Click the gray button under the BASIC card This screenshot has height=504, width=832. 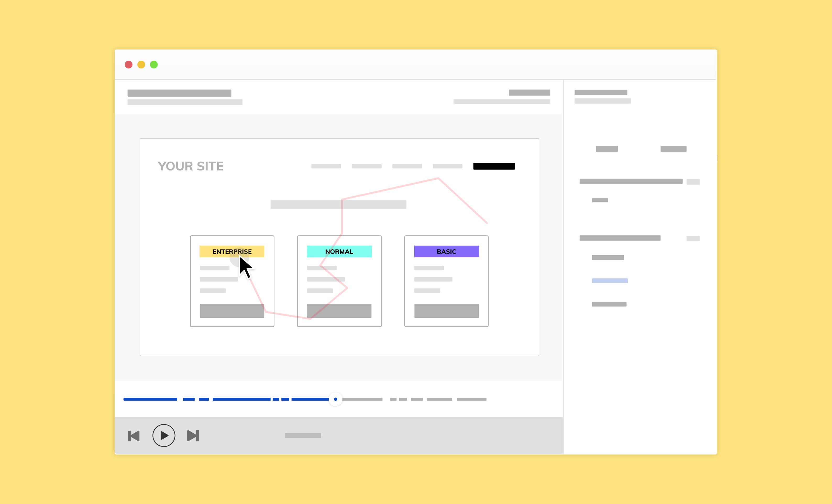coord(447,311)
